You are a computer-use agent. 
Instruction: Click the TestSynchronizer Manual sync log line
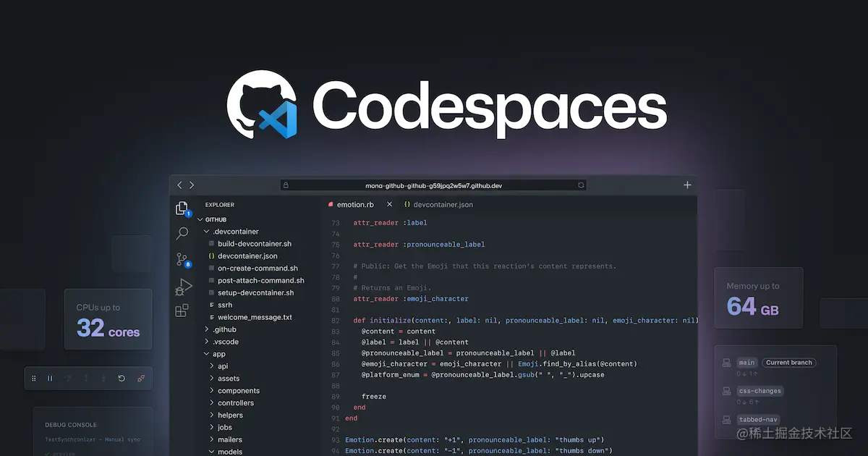coord(93,439)
